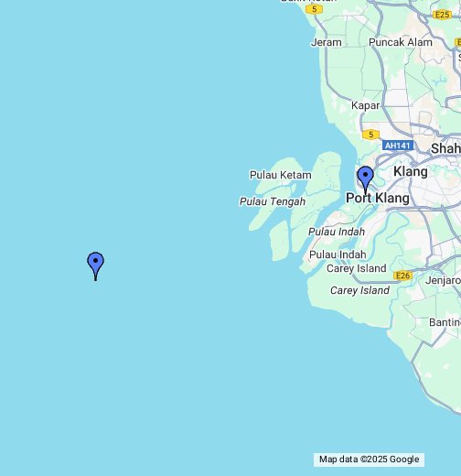Image resolution: width=461 pixels, height=476 pixels.
Task: Select the Pulau Tengah label
Action: [x=273, y=201]
